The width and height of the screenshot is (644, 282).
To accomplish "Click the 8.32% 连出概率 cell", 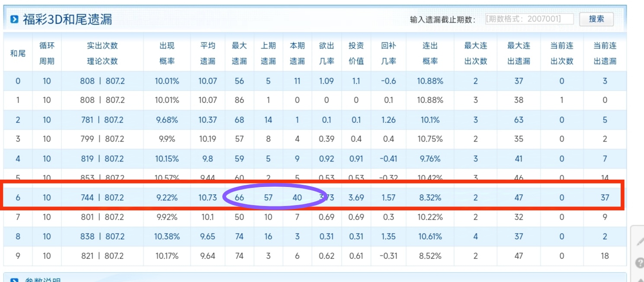I will 430,197.
